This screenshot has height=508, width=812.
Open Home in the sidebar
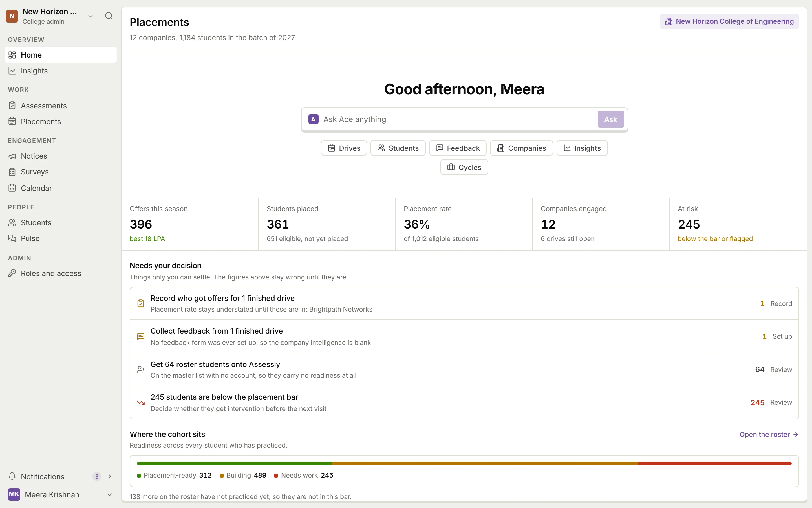pos(61,55)
